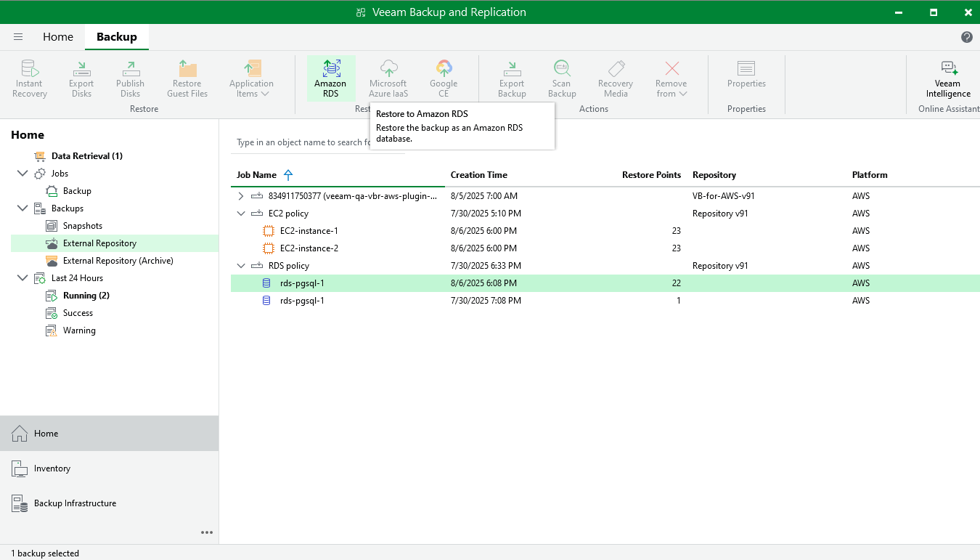Click the navigation pane options dots
This screenshot has height=560, width=980.
[x=207, y=532]
